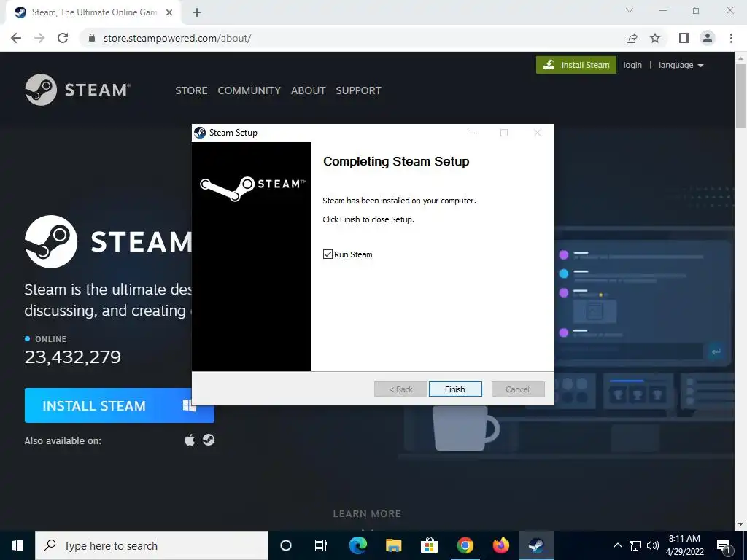Open the Chrome profile avatar
747x560 pixels.
[708, 38]
